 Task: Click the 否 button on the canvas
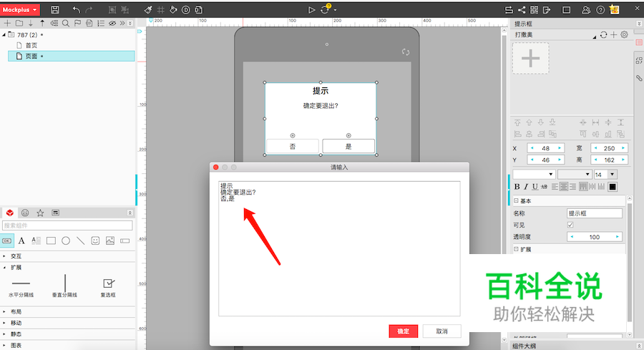click(x=293, y=146)
